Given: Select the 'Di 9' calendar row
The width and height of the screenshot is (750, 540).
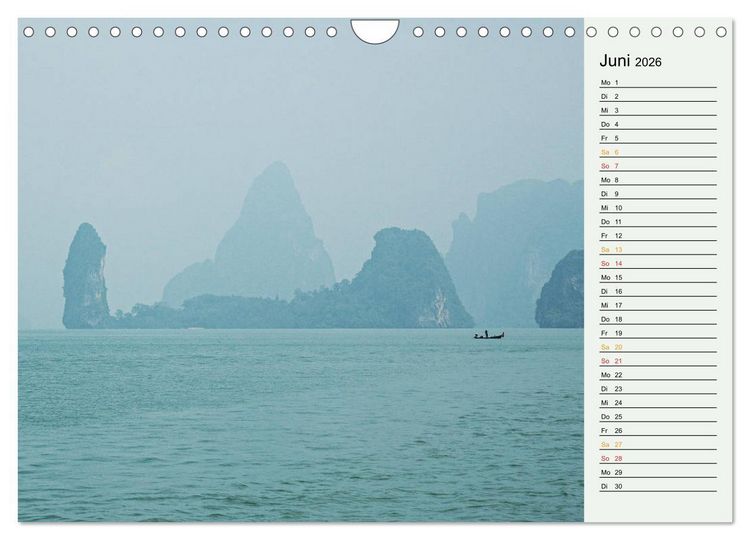Looking at the screenshot, I should click(x=658, y=194).
